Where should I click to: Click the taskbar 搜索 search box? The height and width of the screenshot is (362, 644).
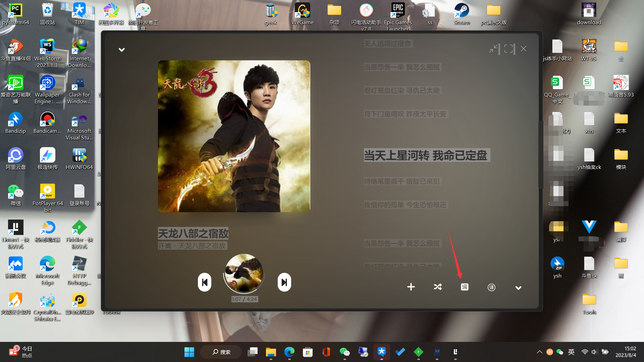pos(221,352)
